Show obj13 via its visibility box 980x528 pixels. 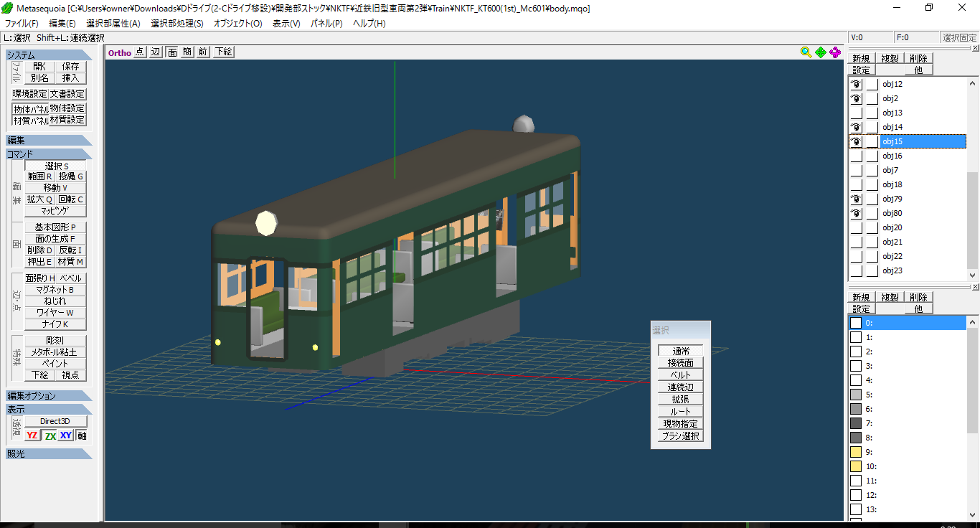(x=857, y=113)
